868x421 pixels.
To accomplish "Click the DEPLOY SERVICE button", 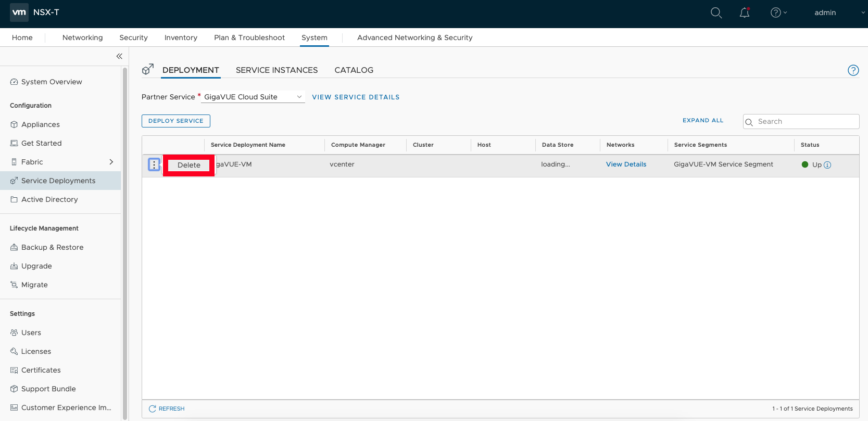I will [x=176, y=121].
